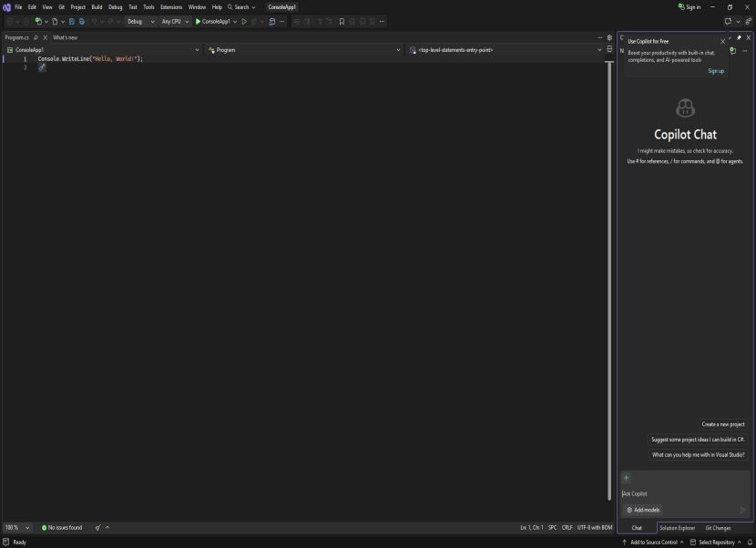Switch to the Git Changes tab
This screenshot has height=548, width=756.
click(x=718, y=528)
